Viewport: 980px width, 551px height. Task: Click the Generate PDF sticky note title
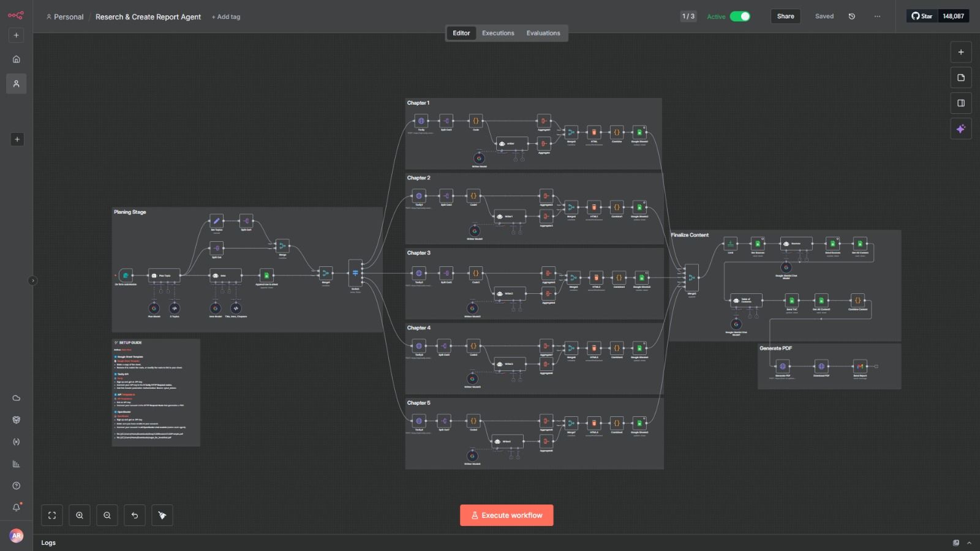(776, 348)
